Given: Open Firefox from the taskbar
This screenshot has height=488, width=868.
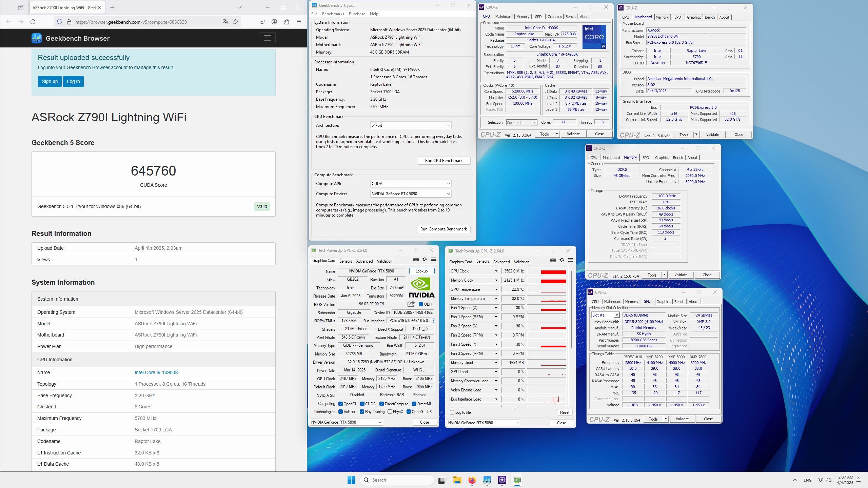Looking at the screenshot, I should click(472, 480).
